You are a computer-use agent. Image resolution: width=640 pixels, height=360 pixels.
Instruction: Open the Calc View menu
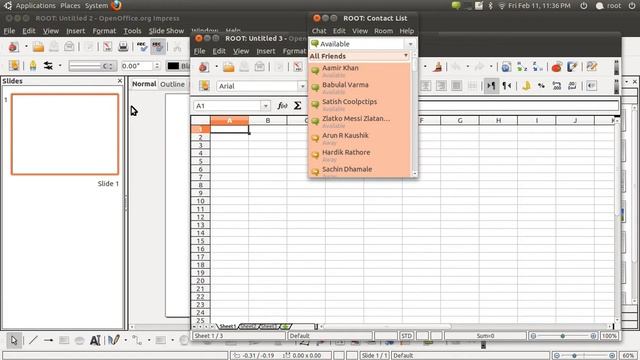coord(241,51)
